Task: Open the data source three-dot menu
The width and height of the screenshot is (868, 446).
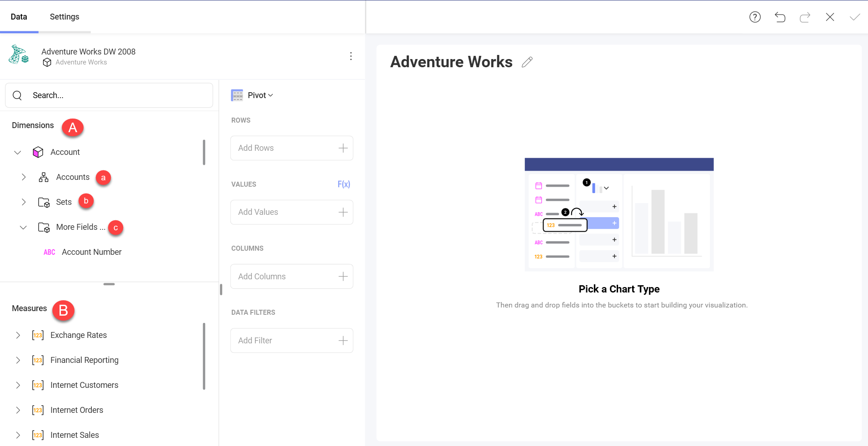Action: (x=350, y=56)
